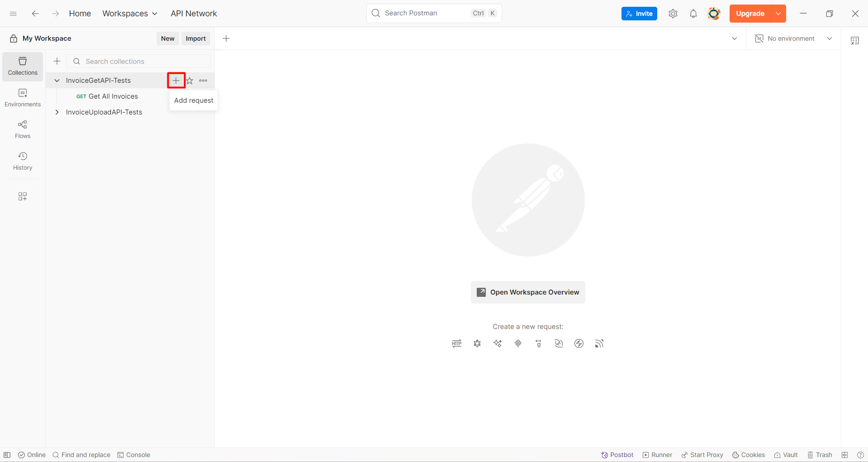Screen dimensions: 868x462
Task: Open Postman settings gear
Action: pos(673,14)
